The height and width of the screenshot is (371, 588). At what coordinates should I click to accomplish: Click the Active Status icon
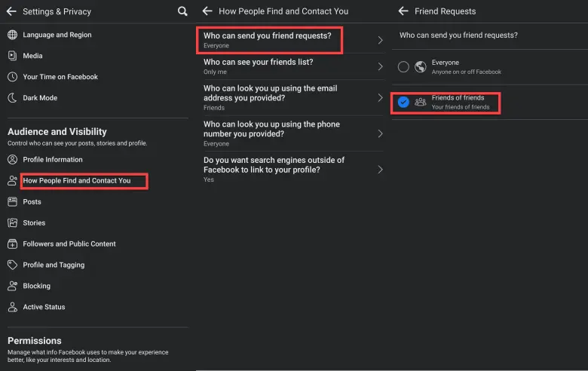[12, 307]
